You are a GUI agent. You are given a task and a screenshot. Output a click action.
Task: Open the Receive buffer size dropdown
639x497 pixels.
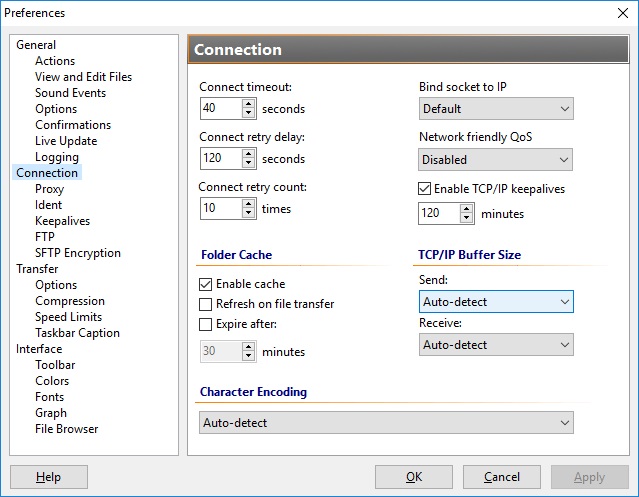coord(495,345)
